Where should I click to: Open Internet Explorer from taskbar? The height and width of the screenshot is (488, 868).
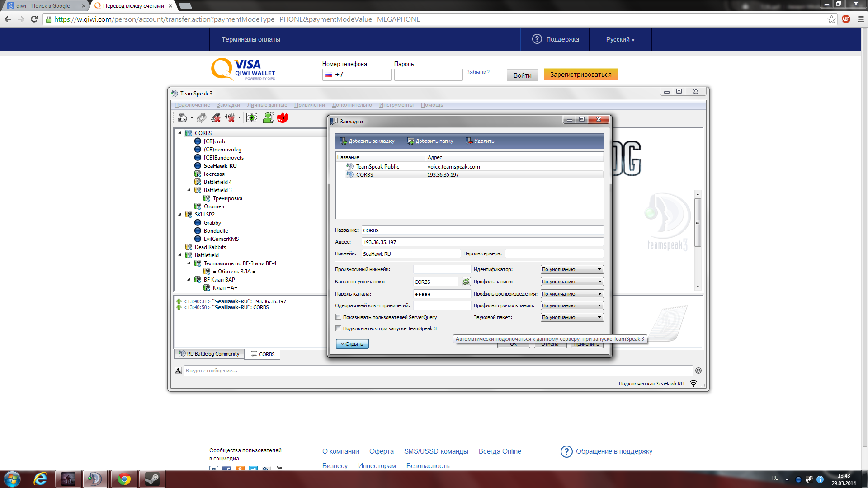click(40, 479)
